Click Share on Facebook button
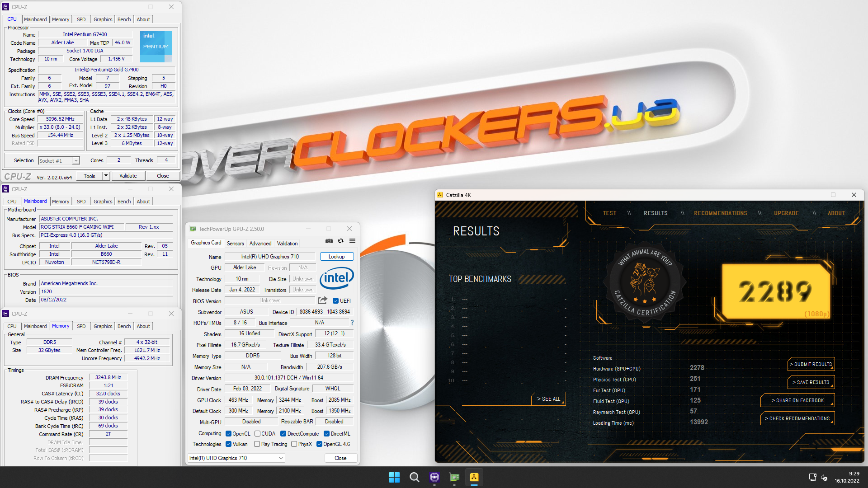 (797, 400)
